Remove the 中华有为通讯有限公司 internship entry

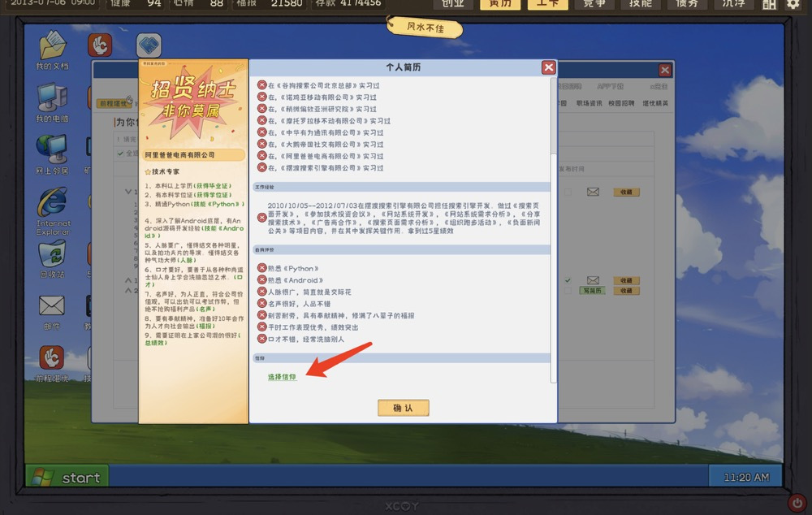(x=262, y=132)
